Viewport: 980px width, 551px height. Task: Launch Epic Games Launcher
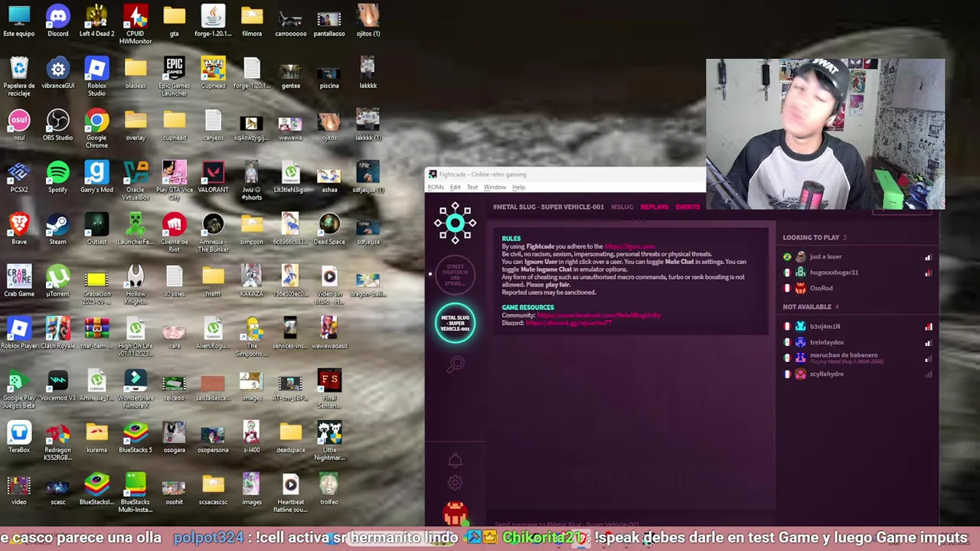click(x=174, y=77)
